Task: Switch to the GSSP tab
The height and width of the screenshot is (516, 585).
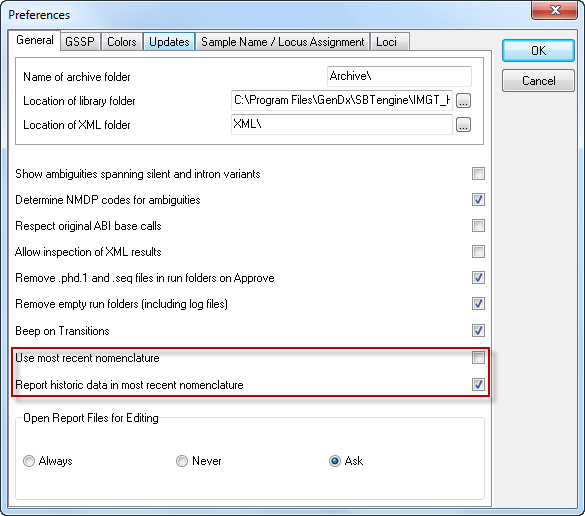Action: point(80,41)
